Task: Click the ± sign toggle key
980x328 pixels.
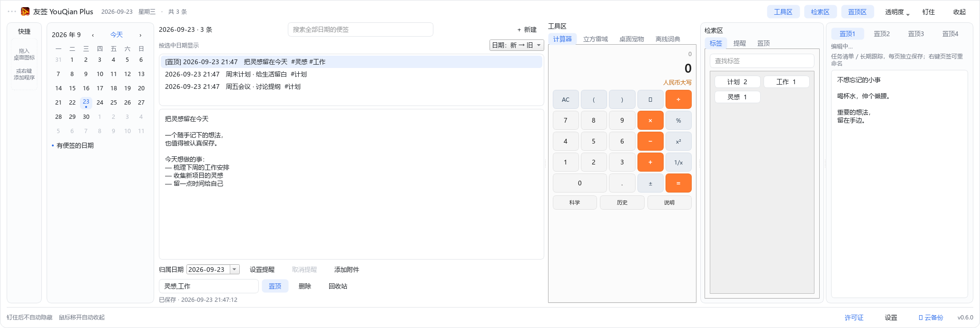Action: [650, 183]
